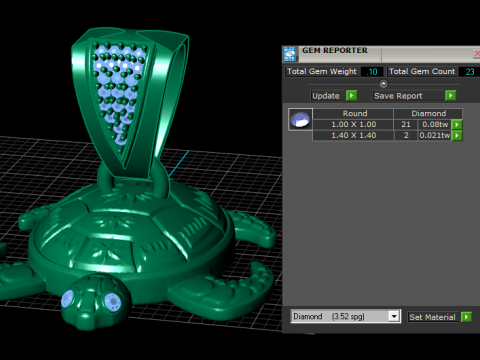Click the Total Gem Weight label
The height and width of the screenshot is (360, 480).
[x=322, y=71]
